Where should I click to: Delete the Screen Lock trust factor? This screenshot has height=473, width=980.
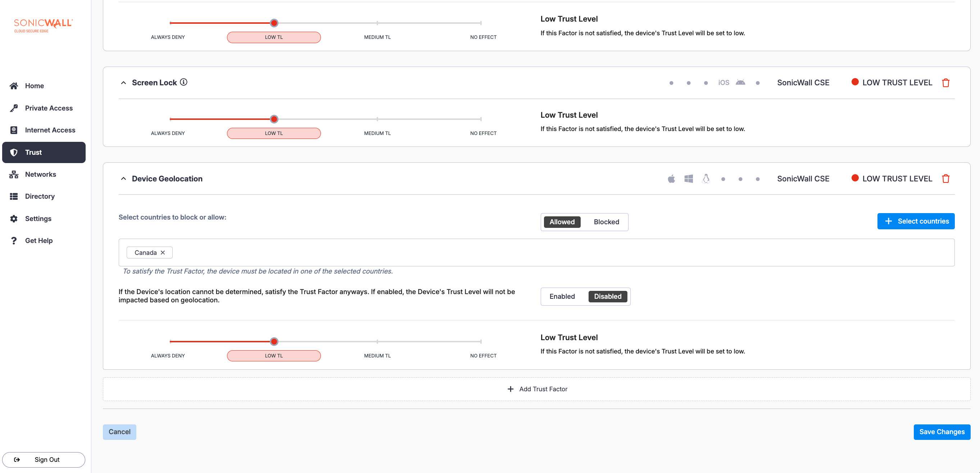[945, 82]
